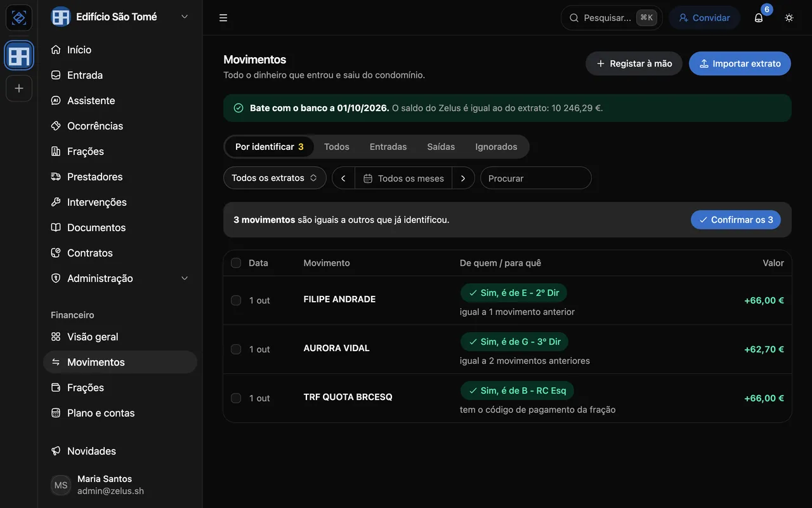812x508 pixels.
Task: Go to Início in the sidebar
Action: 120,50
